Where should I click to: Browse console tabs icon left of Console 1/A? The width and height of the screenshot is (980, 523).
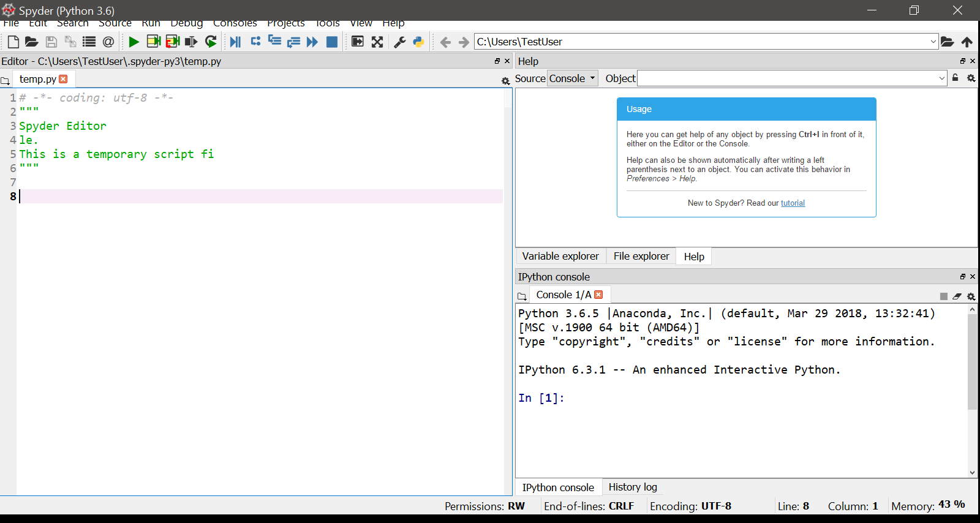522,296
